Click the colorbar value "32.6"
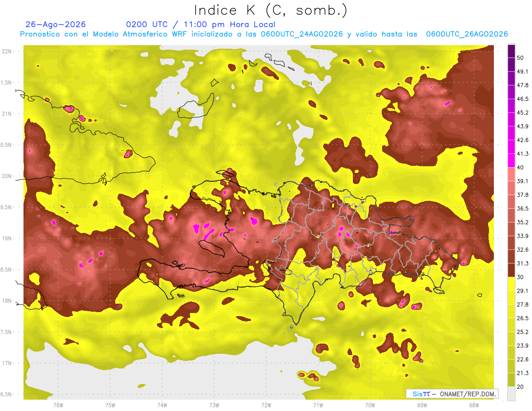The height and width of the screenshot is (411, 532). click(523, 250)
